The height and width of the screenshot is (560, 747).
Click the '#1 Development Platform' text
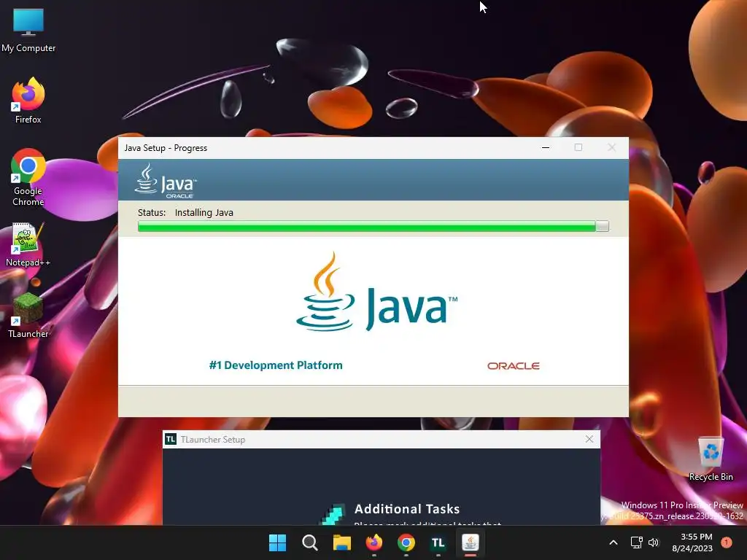275,365
